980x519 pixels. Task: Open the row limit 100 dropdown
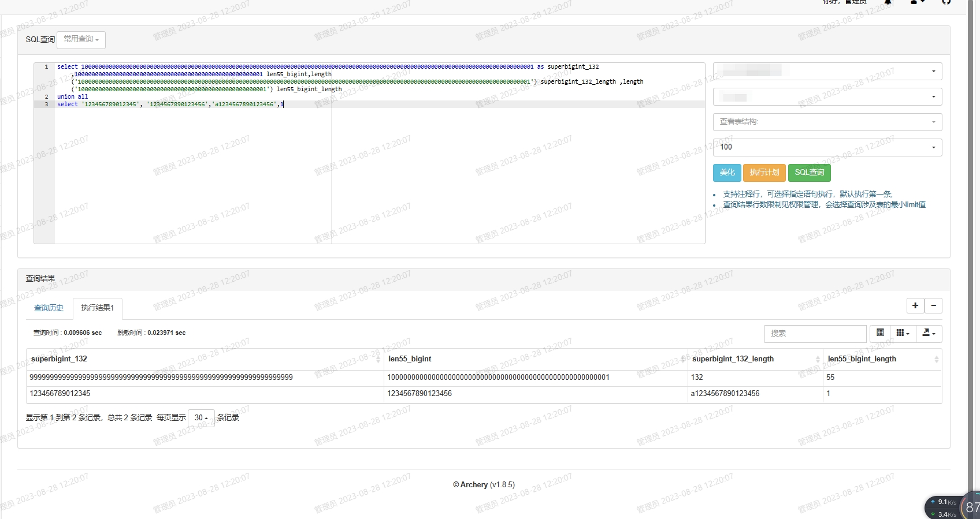pos(827,147)
